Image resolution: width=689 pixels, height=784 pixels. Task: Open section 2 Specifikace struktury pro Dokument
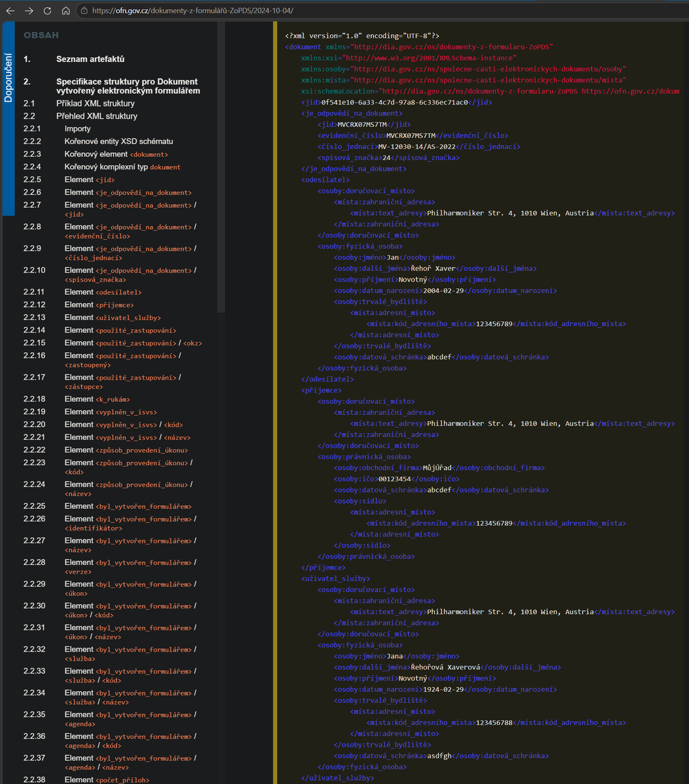pyautogui.click(x=128, y=86)
